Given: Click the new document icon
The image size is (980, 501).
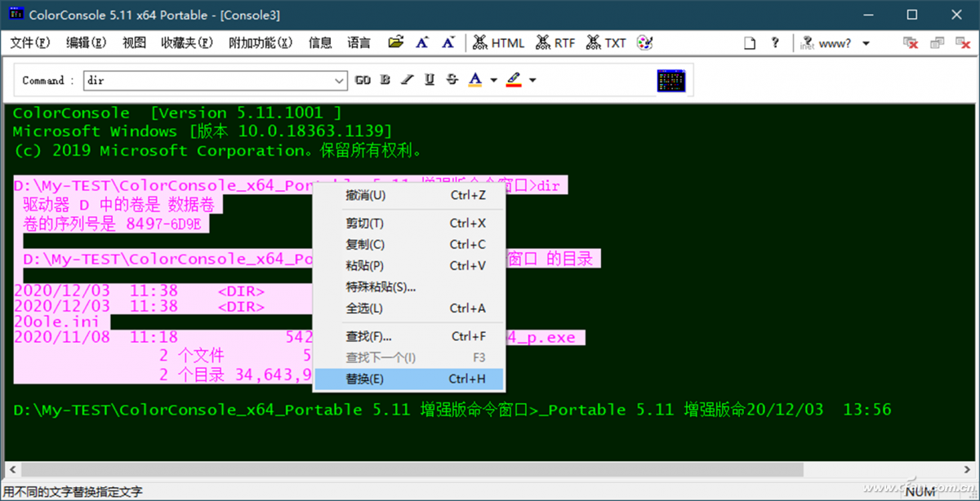Looking at the screenshot, I should (750, 42).
